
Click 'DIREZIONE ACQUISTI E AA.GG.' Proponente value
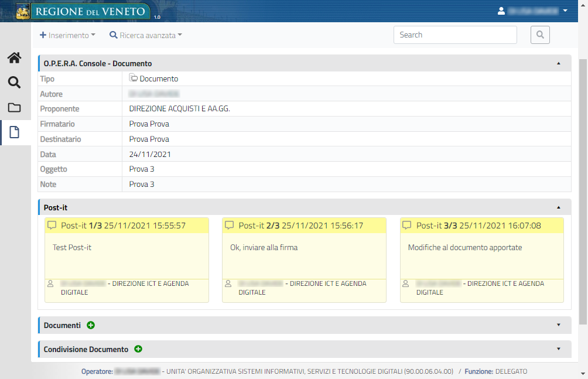180,109
